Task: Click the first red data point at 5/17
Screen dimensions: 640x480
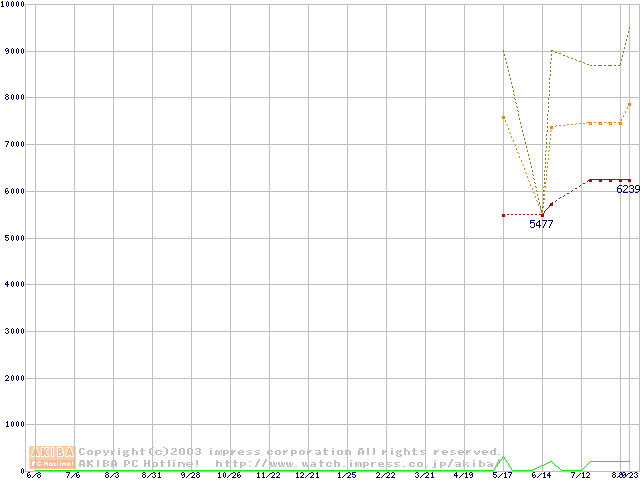Action: pos(503,215)
